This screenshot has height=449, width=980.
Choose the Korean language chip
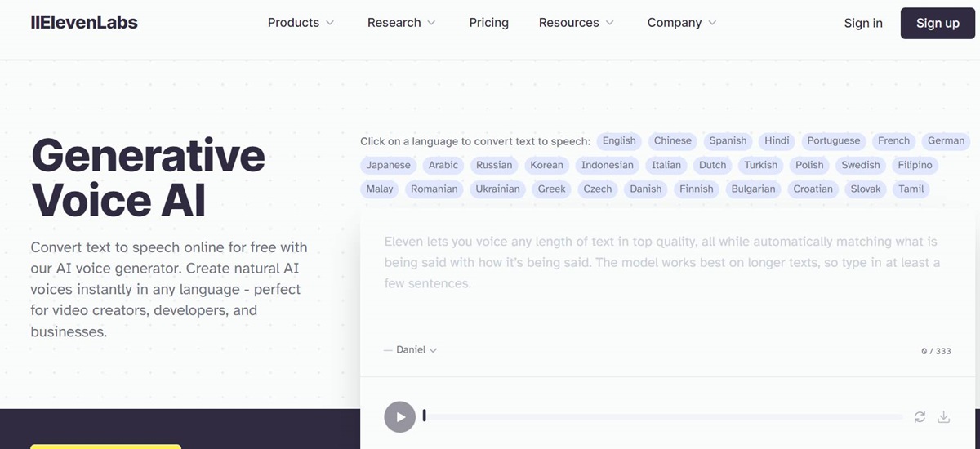pos(546,165)
